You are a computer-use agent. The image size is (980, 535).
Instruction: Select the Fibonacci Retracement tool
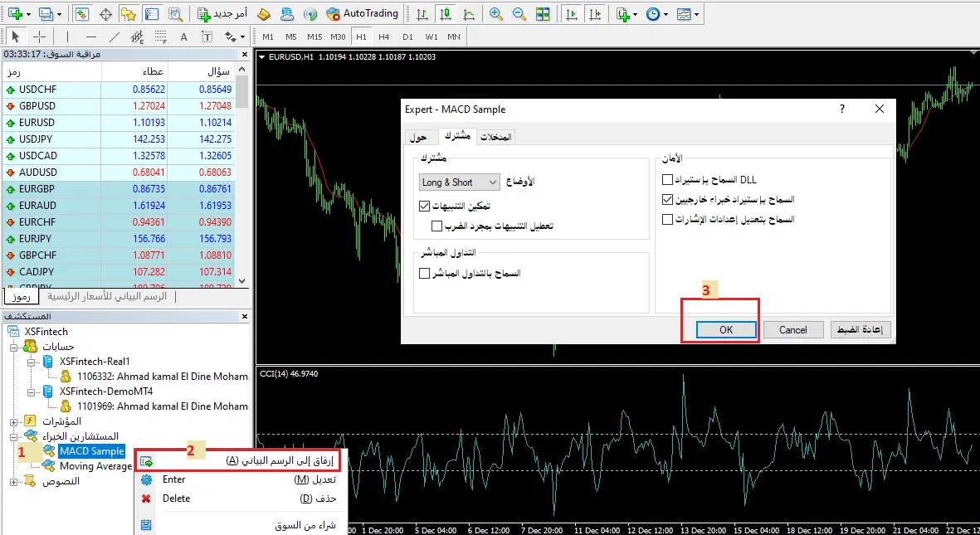(161, 36)
